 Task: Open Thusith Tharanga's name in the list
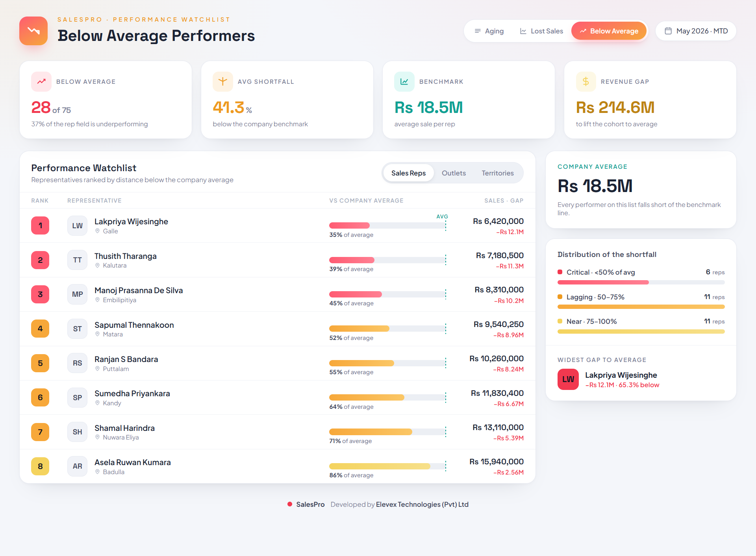click(126, 256)
